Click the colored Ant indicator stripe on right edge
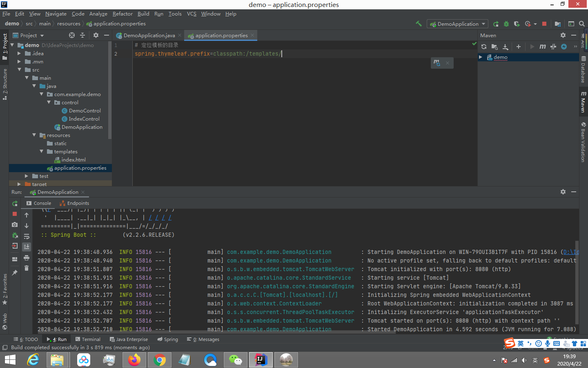The height and width of the screenshot is (368, 588). [586, 41]
